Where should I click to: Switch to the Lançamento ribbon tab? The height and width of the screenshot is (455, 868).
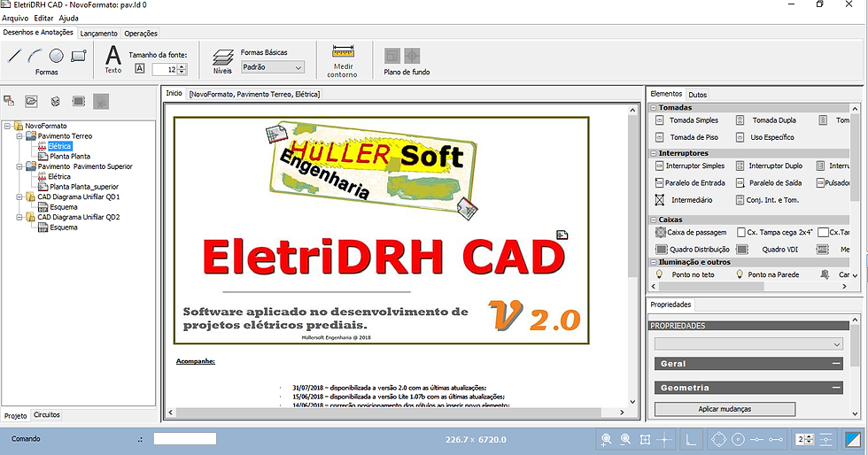pos(98,34)
